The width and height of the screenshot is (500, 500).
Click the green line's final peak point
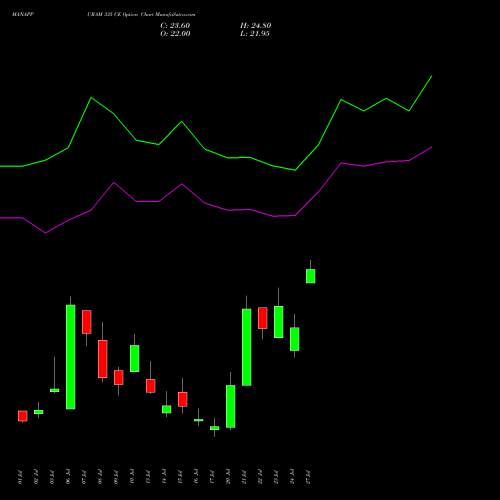(432, 76)
